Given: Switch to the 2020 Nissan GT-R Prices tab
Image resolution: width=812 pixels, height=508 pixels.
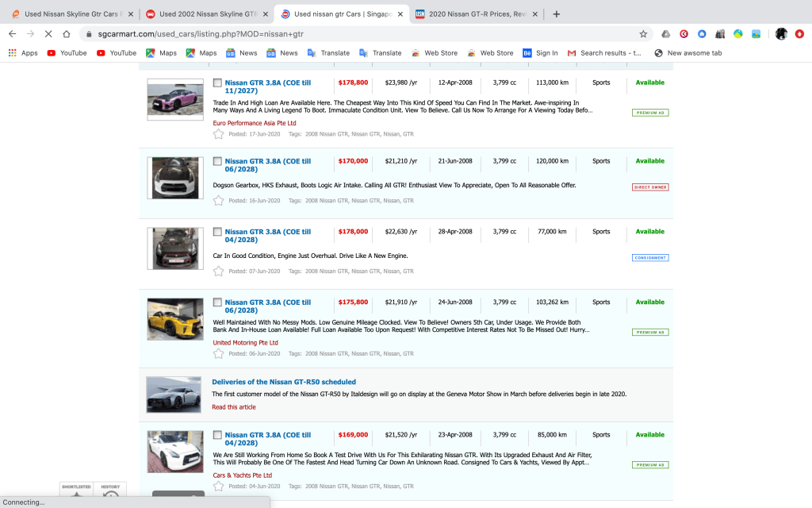Looking at the screenshot, I should pos(476,14).
